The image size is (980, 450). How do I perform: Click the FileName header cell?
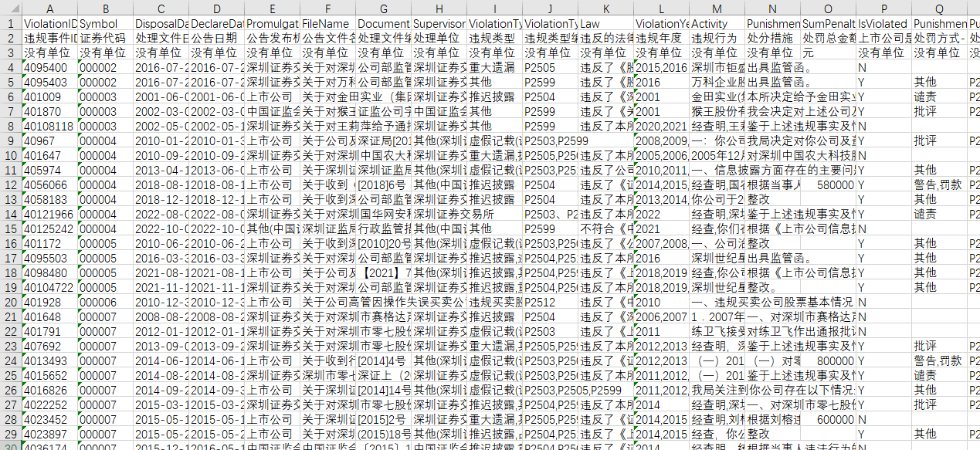pyautogui.click(x=327, y=24)
